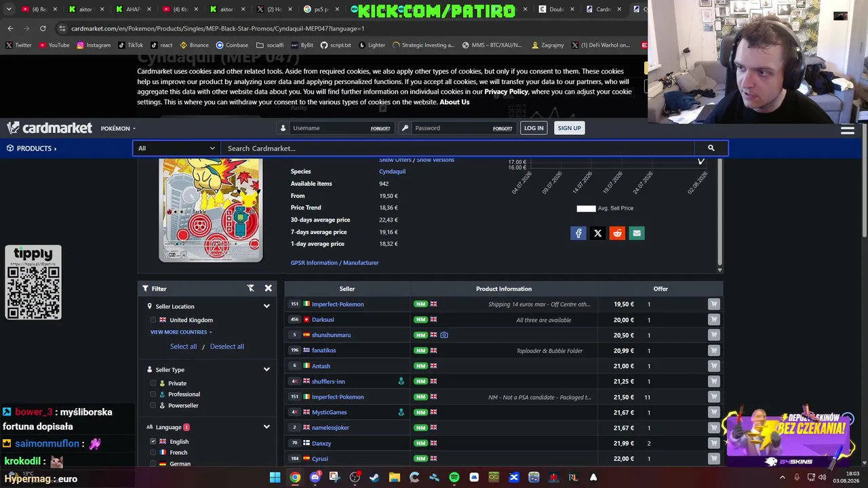This screenshot has width=868, height=488.
Task: Add shunshunmaru offer to shopping cart
Action: (713, 335)
